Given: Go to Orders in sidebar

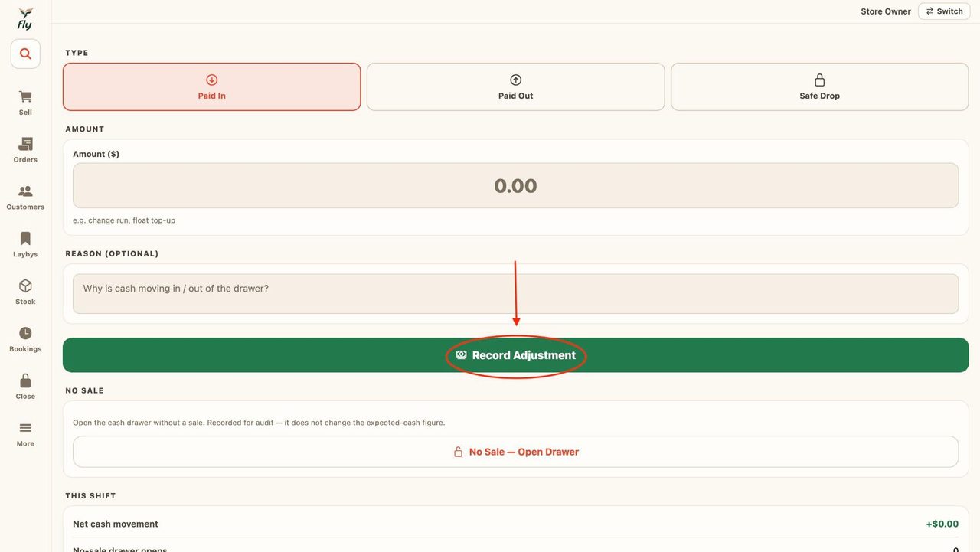Looking at the screenshot, I should [x=25, y=150].
